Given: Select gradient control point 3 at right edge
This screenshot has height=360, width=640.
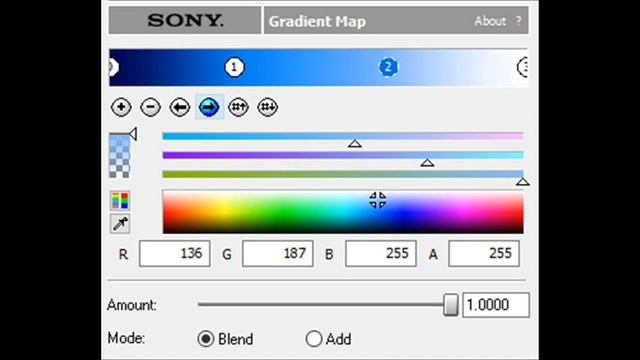Looking at the screenshot, I should tap(523, 67).
